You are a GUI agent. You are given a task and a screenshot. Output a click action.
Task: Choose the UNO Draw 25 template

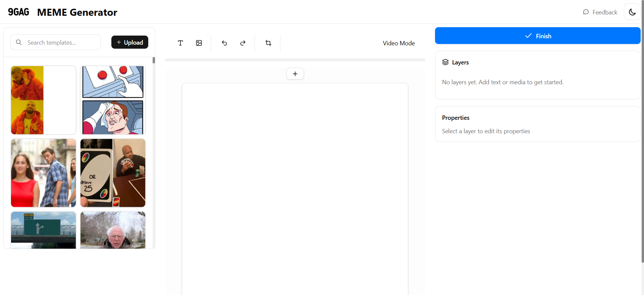click(x=113, y=173)
